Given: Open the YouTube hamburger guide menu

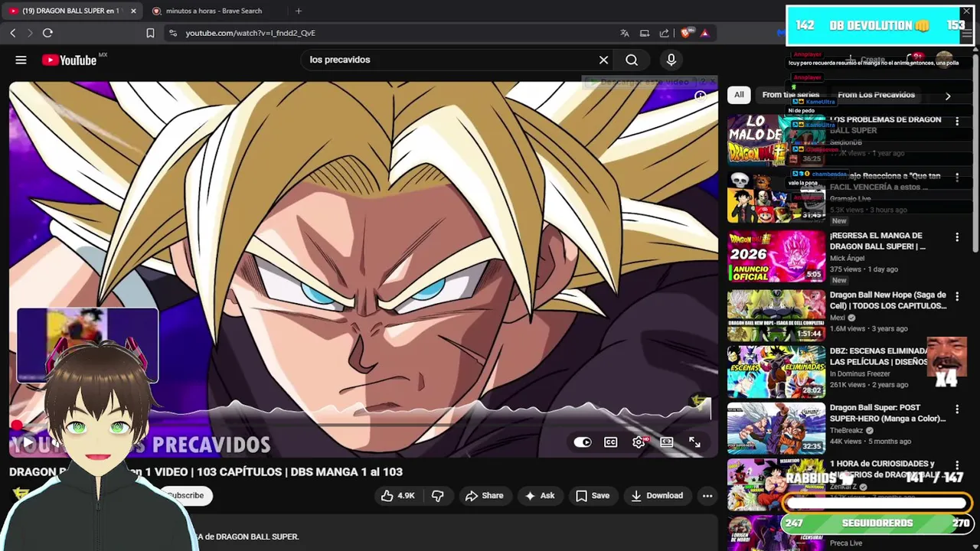Looking at the screenshot, I should pyautogui.click(x=21, y=60).
